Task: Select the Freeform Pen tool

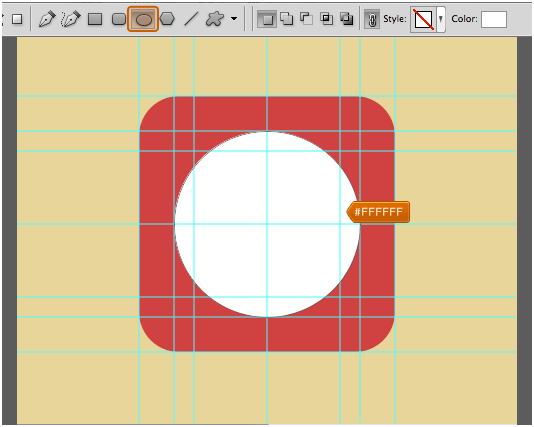Action: [x=71, y=19]
